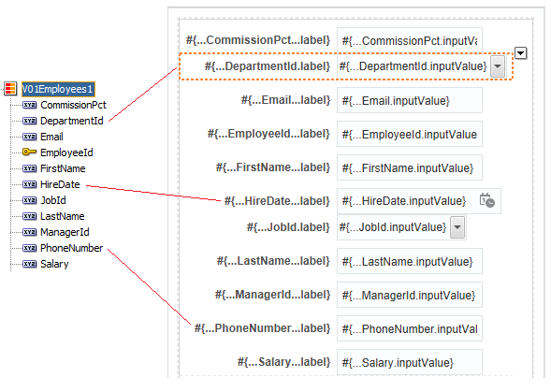The height and width of the screenshot is (392, 551).
Task: Select Email attribute in the tree
Action: point(51,137)
